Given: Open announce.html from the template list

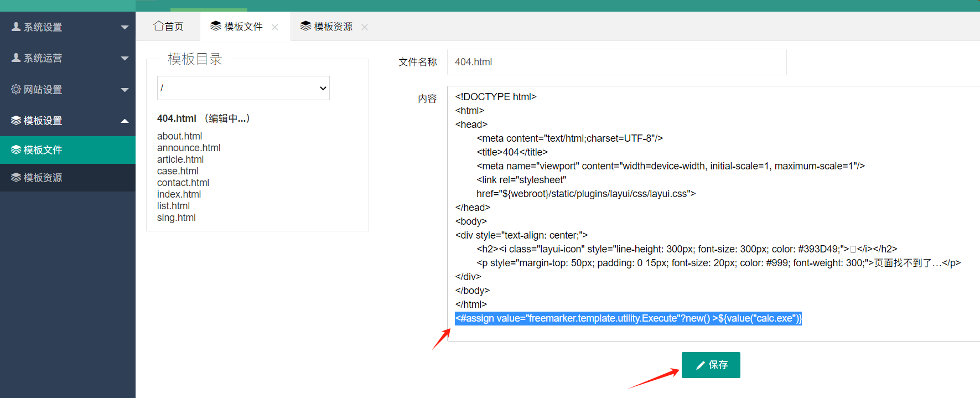Looking at the screenshot, I should (189, 148).
